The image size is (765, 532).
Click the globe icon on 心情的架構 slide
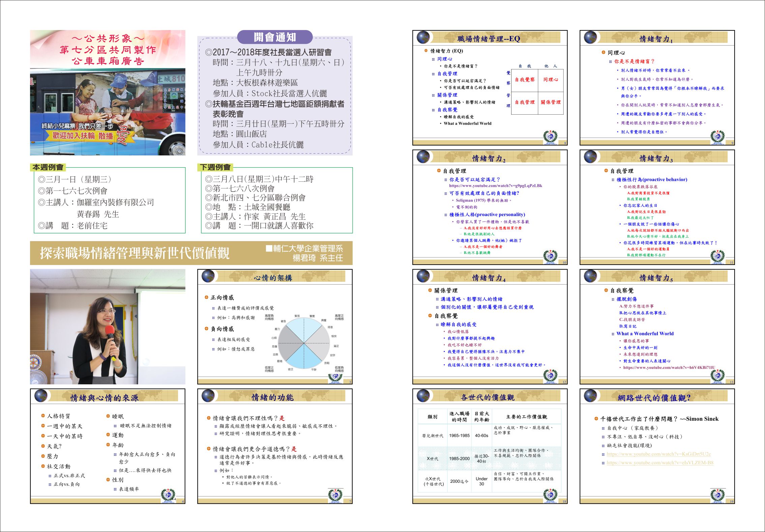[x=208, y=276]
